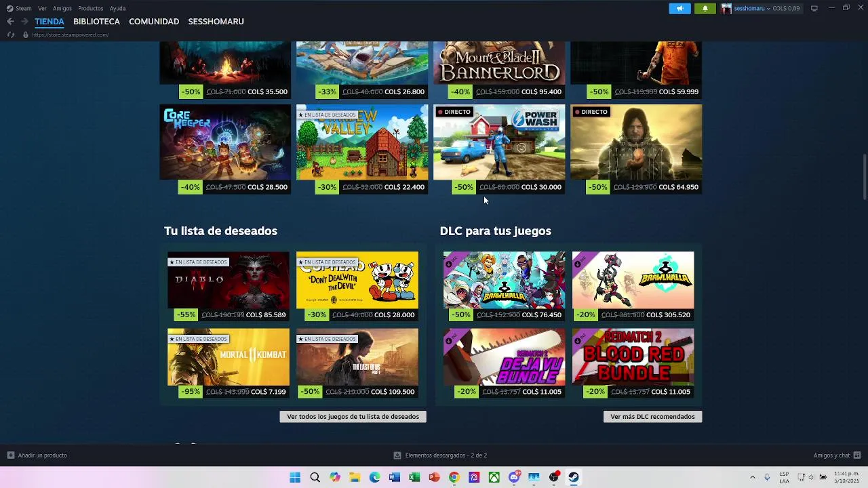Image resolution: width=868 pixels, height=488 pixels.
Task: Open the Windows Start menu
Action: pyautogui.click(x=295, y=477)
